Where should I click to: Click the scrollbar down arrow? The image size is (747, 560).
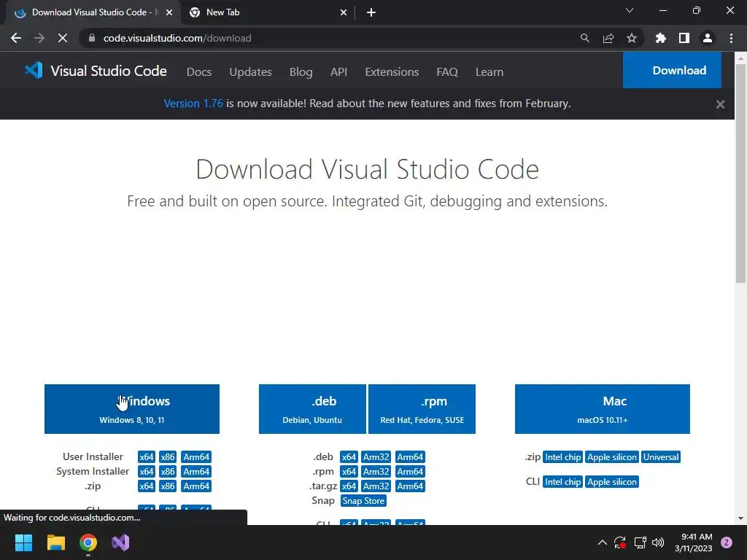click(740, 518)
